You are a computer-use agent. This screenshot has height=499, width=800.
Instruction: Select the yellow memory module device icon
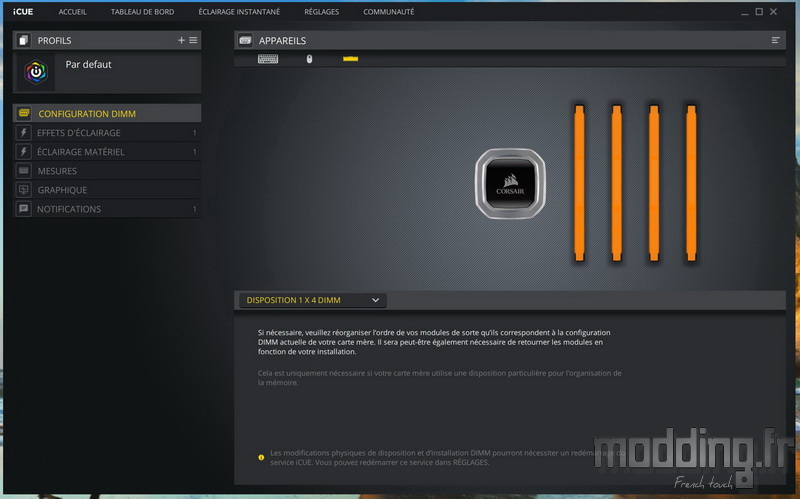(351, 59)
